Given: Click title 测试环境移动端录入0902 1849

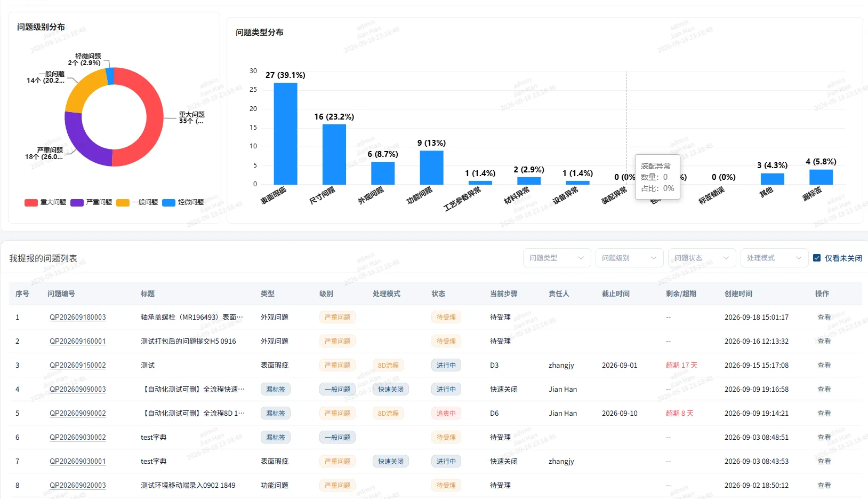Looking at the screenshot, I should (188, 485).
